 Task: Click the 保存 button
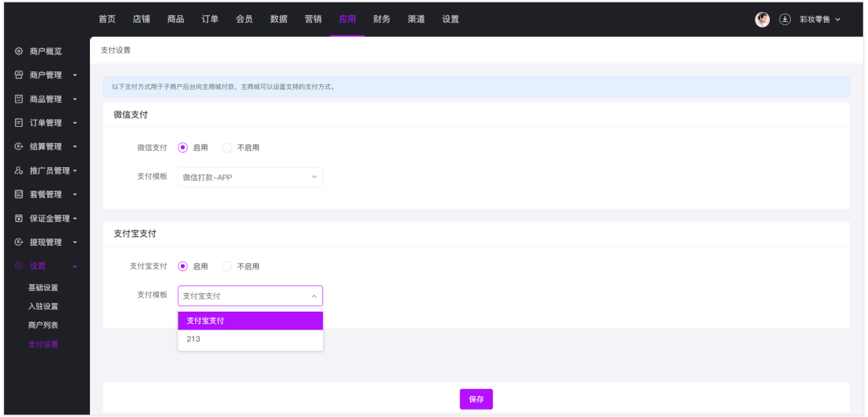pyautogui.click(x=476, y=399)
